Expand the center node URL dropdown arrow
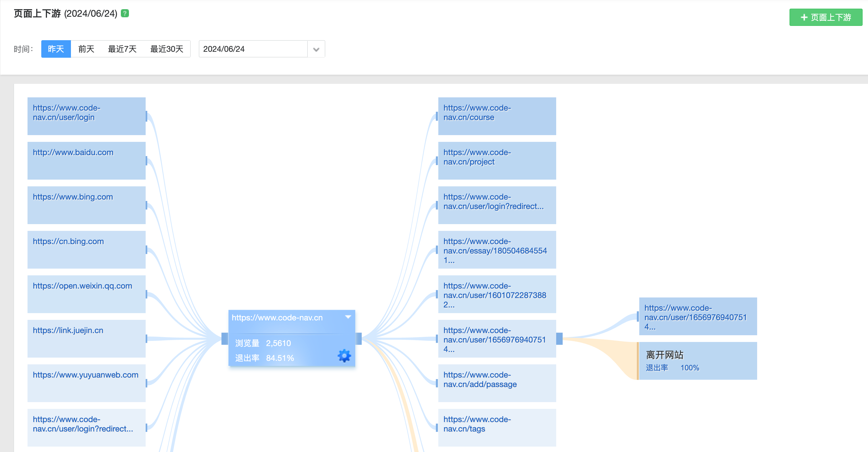 click(348, 317)
